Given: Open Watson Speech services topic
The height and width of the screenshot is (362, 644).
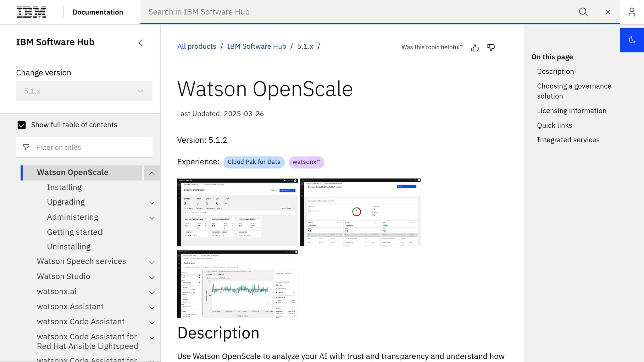Looking at the screenshot, I should (81, 261).
